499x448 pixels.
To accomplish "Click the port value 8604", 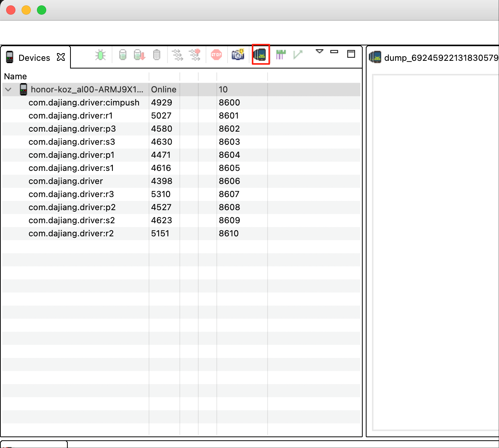I will point(229,155).
